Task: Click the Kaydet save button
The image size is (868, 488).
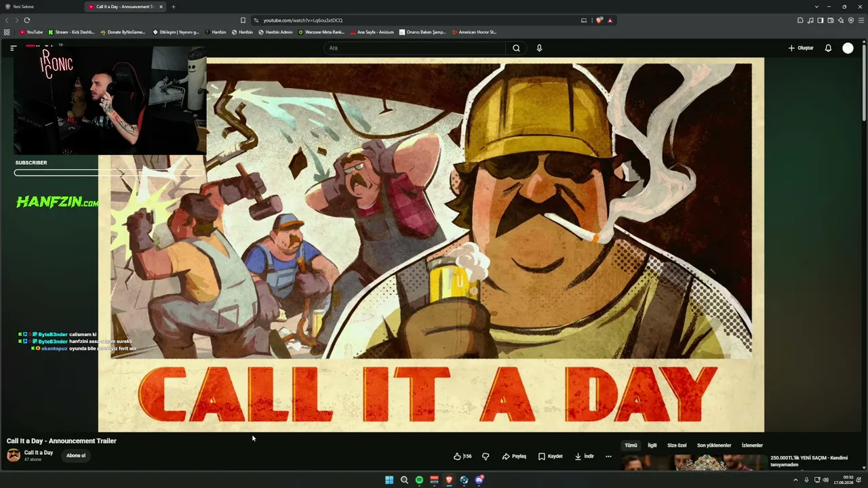Action: point(551,456)
